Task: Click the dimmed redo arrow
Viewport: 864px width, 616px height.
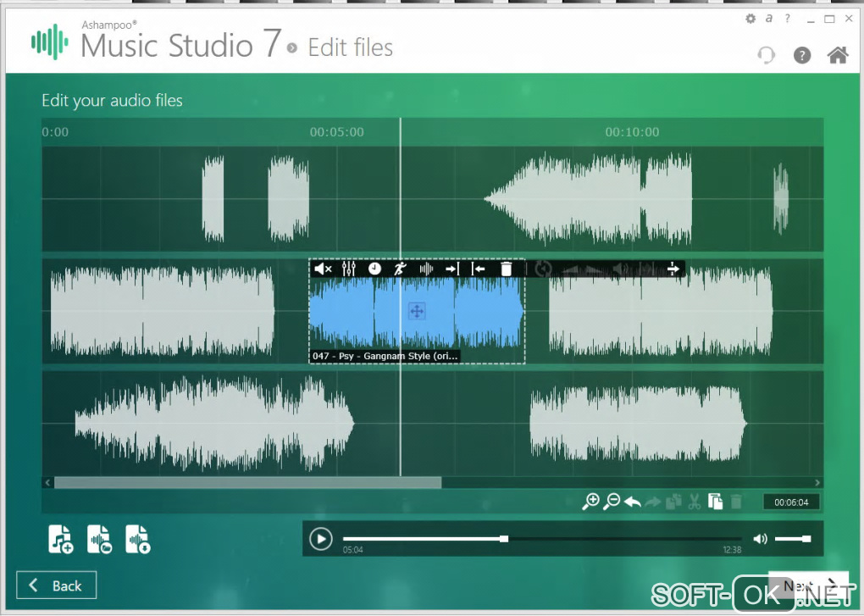Action: point(653,502)
